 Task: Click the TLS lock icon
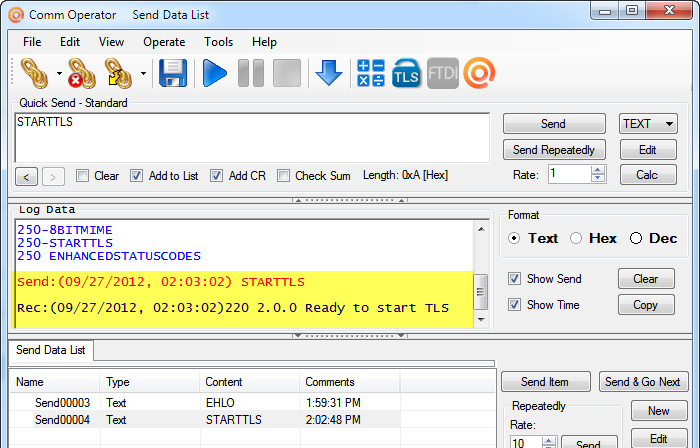(x=406, y=73)
